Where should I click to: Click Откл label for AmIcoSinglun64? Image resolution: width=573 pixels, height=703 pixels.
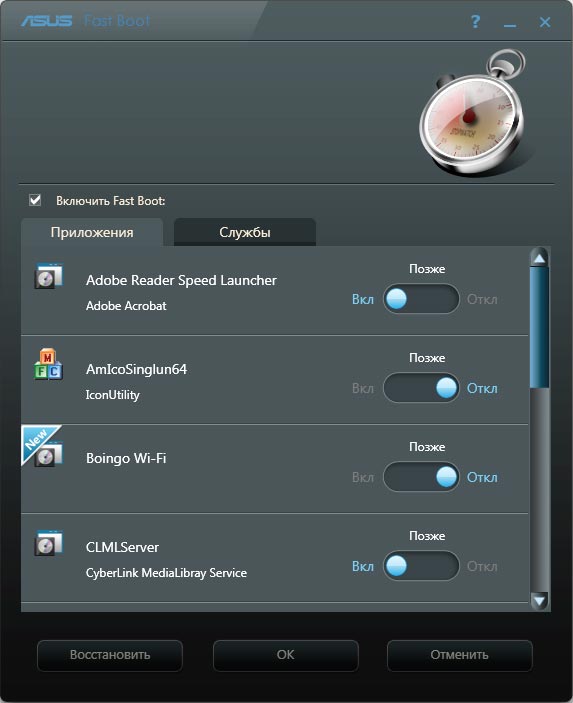[x=482, y=388]
